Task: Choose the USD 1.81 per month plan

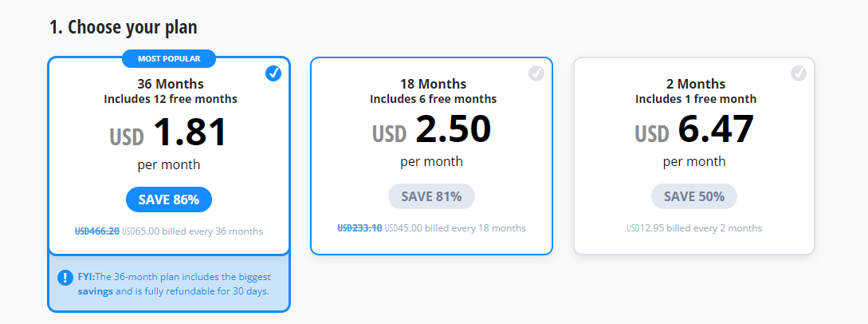Action: [x=169, y=156]
